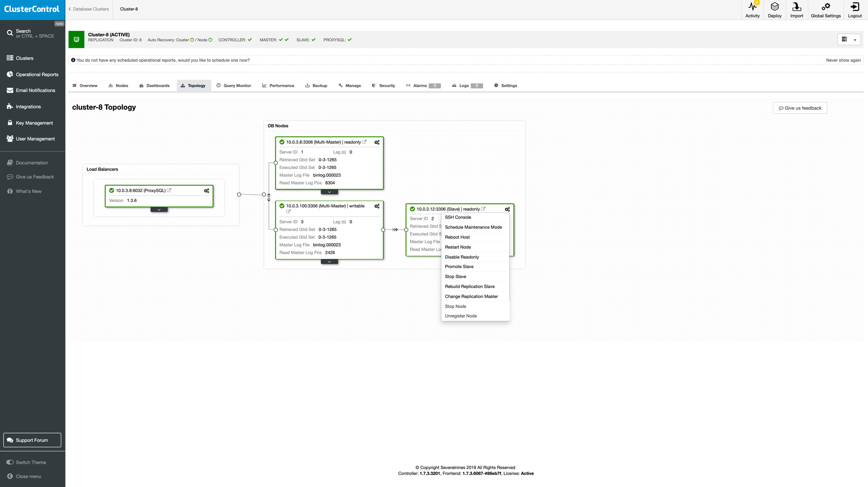This screenshot has height=487, width=868.
Task: Expand details chevron under 10.0.3.8:3306 node
Action: (x=330, y=192)
